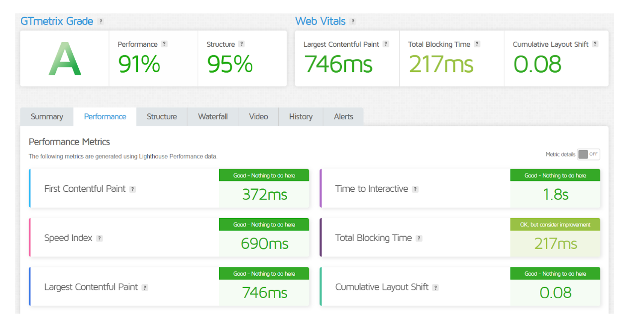Click the 91% Performance score
Viewport: 644px width, 328px height.
139,64
